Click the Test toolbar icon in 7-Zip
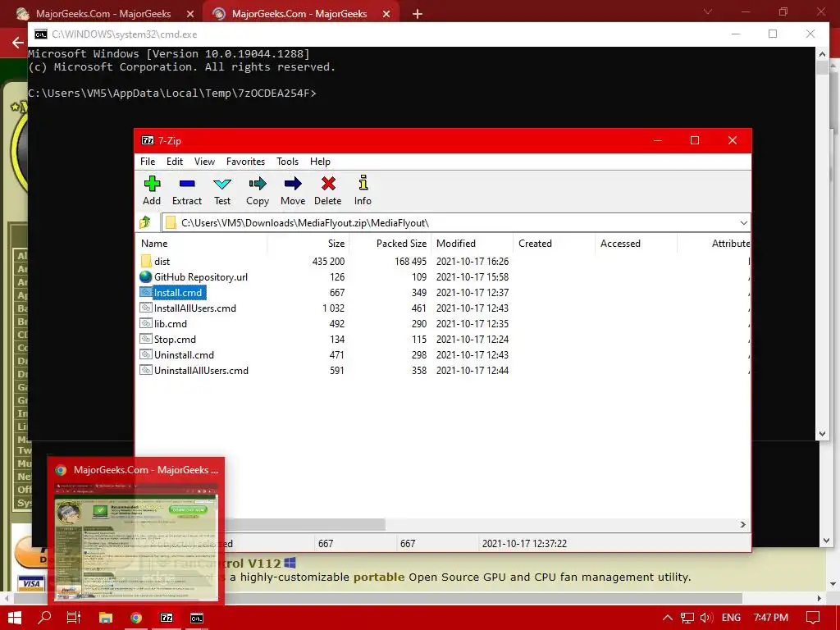 coord(222,184)
